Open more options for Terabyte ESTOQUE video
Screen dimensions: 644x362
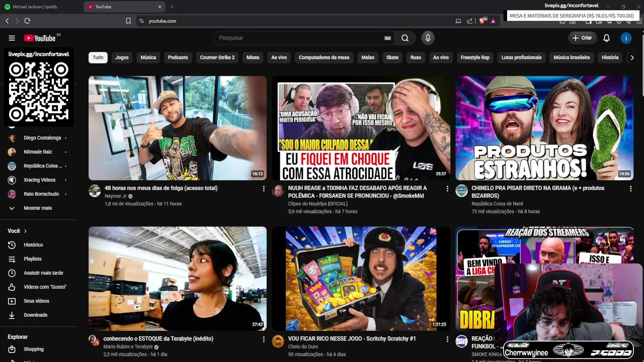click(x=264, y=339)
